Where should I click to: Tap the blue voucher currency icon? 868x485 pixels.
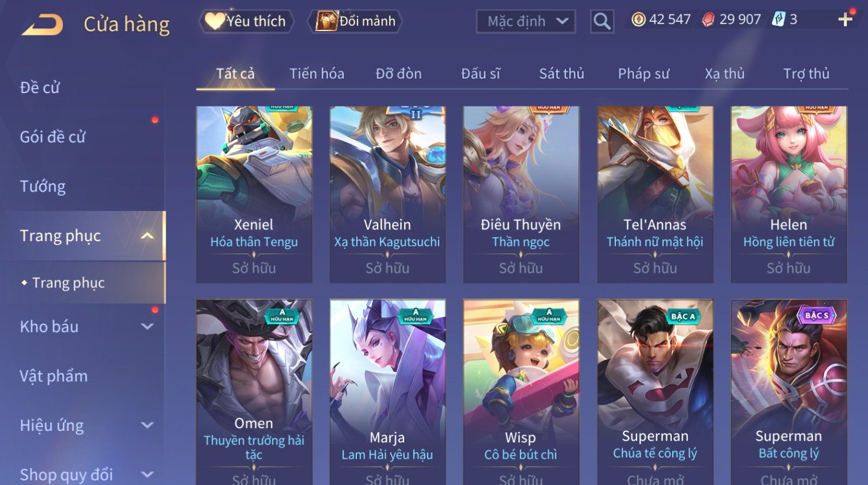pyautogui.click(x=778, y=20)
